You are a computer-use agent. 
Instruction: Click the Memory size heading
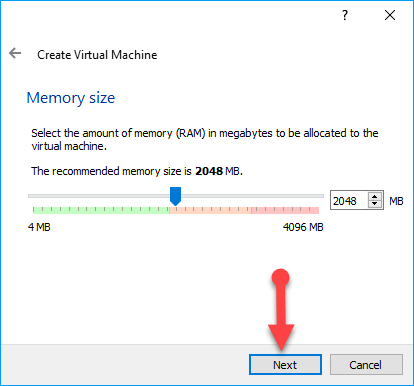71,98
